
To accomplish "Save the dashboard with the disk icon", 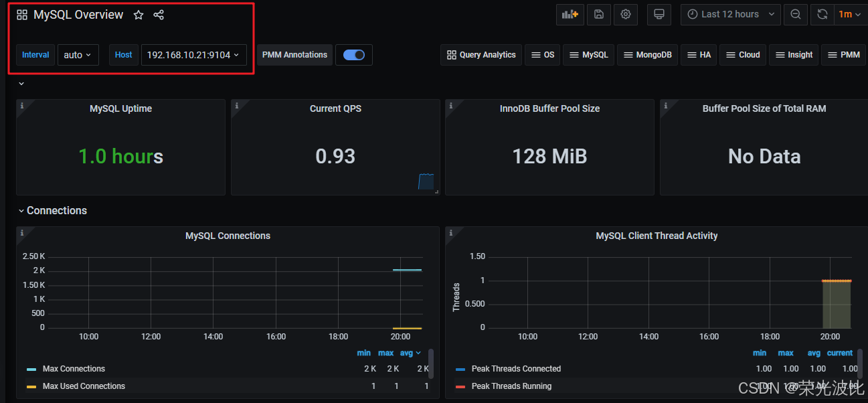I will pos(599,14).
